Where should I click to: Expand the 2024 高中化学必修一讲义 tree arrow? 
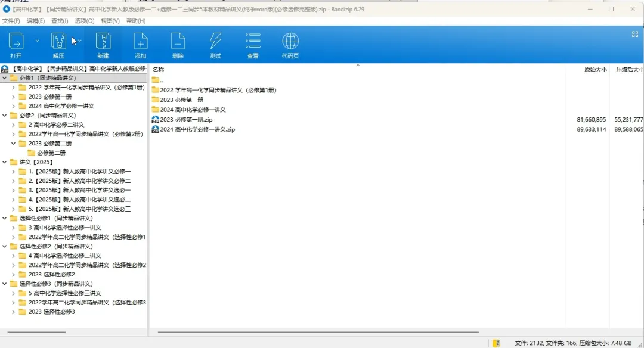point(13,106)
